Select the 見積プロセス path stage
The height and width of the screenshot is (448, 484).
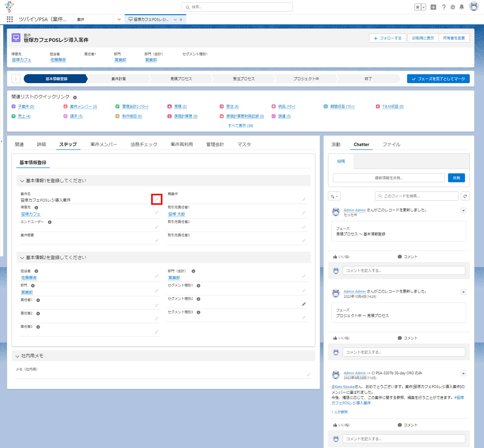(181, 79)
